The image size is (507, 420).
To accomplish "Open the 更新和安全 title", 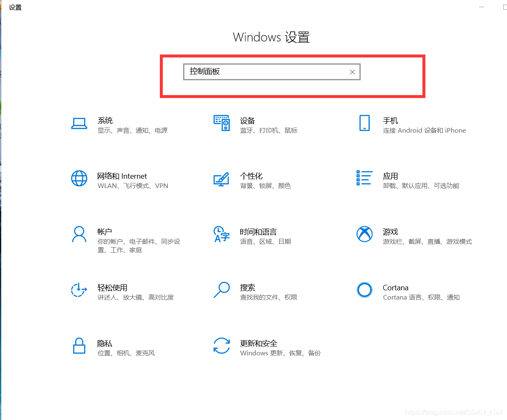I will [x=258, y=344].
